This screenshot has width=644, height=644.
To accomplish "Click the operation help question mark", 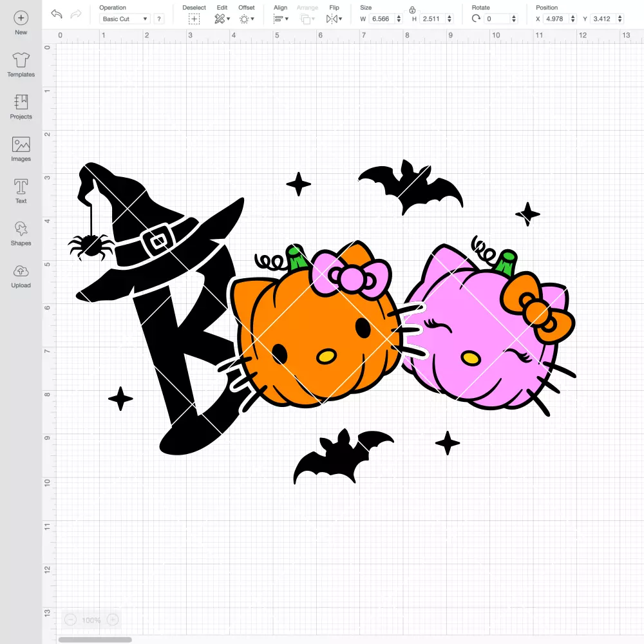I will coord(159,19).
